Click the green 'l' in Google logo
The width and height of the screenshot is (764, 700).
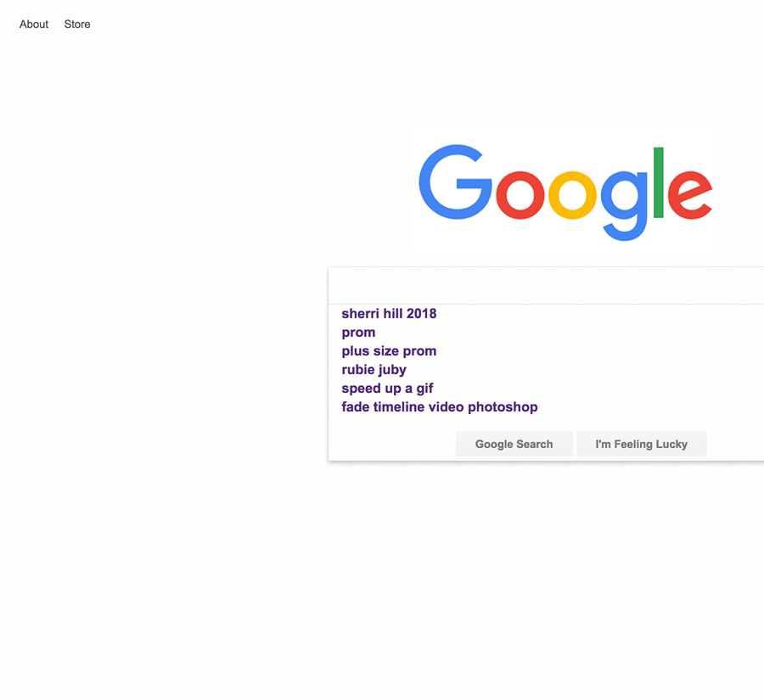tap(658, 182)
